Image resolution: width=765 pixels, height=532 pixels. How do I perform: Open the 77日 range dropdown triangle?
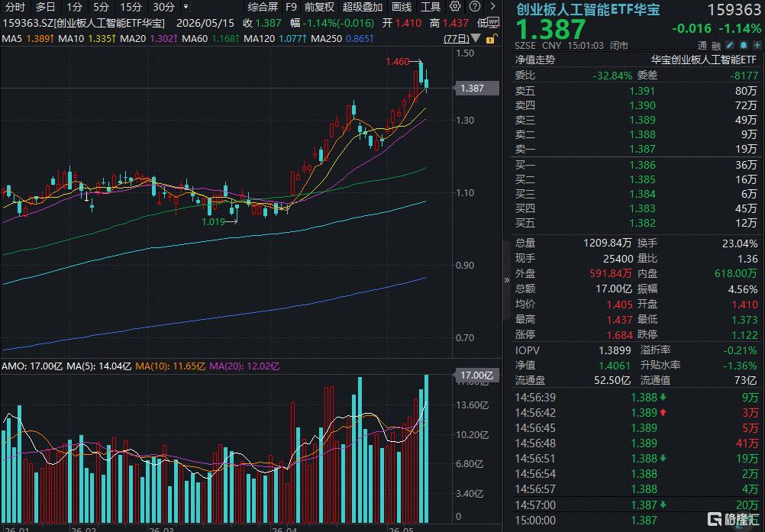tap(476, 38)
